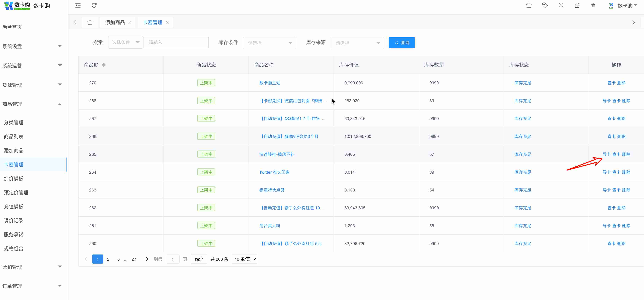The image size is (644, 300).
Task: Close the 添加商品 tab
Action: tap(130, 22)
